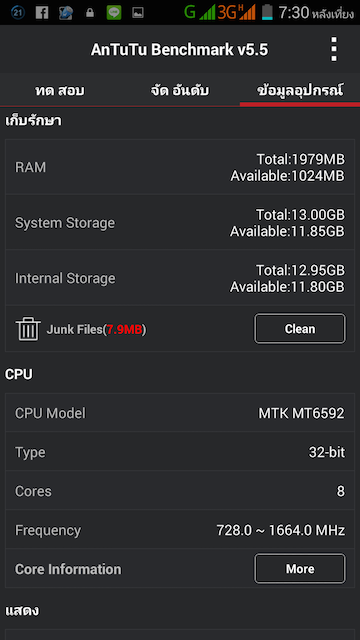Tap the lock icon in status bar
Screen dimensions: 360x640
point(90,13)
